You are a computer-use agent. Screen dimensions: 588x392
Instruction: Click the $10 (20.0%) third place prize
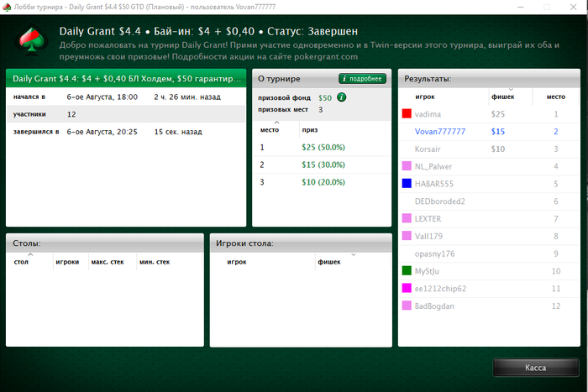pos(323,182)
